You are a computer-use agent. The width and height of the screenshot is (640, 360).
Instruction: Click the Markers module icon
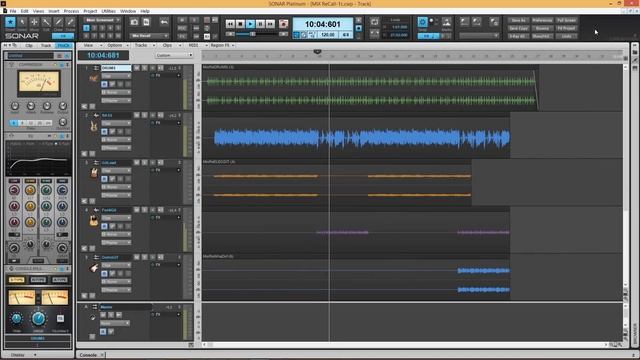click(x=447, y=22)
